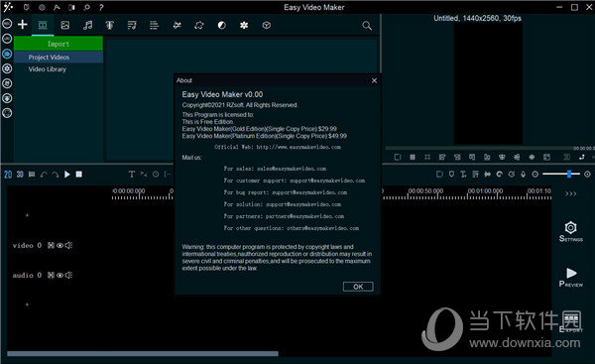
Task: Click the >>> expand arrows beside timeline ruler
Action: pyautogui.click(x=571, y=193)
